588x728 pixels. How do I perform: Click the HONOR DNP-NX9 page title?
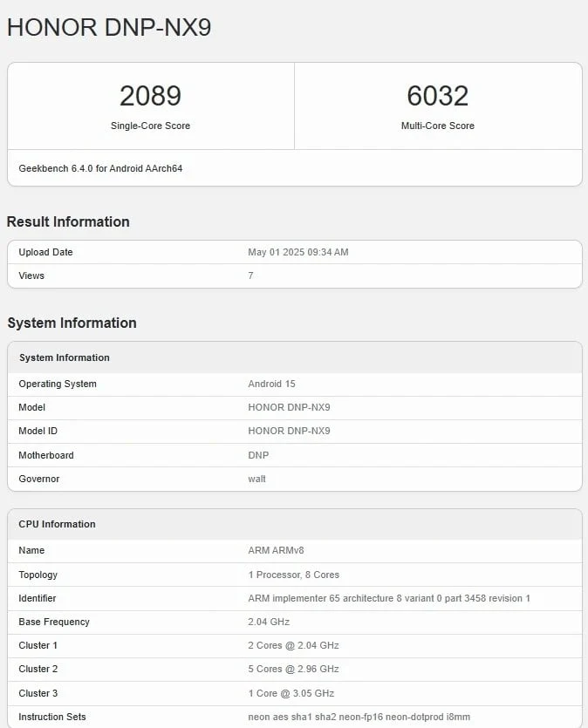(109, 27)
